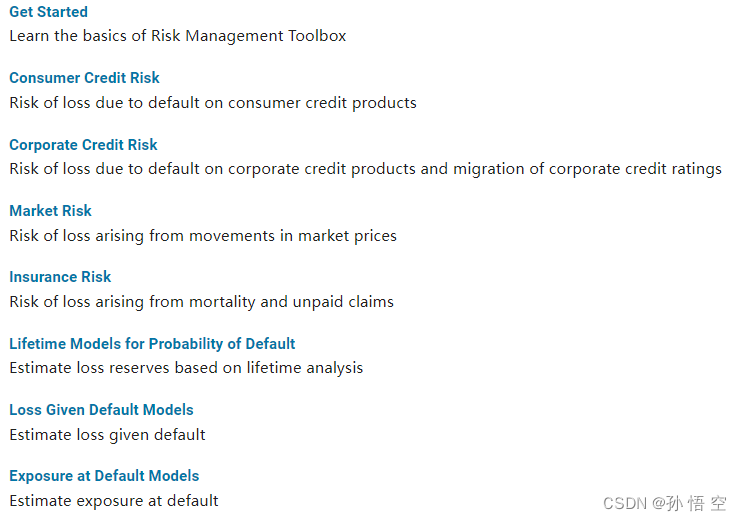Click the @孙悟空 author name watermark
This screenshot has height=521, width=742.
point(689,503)
